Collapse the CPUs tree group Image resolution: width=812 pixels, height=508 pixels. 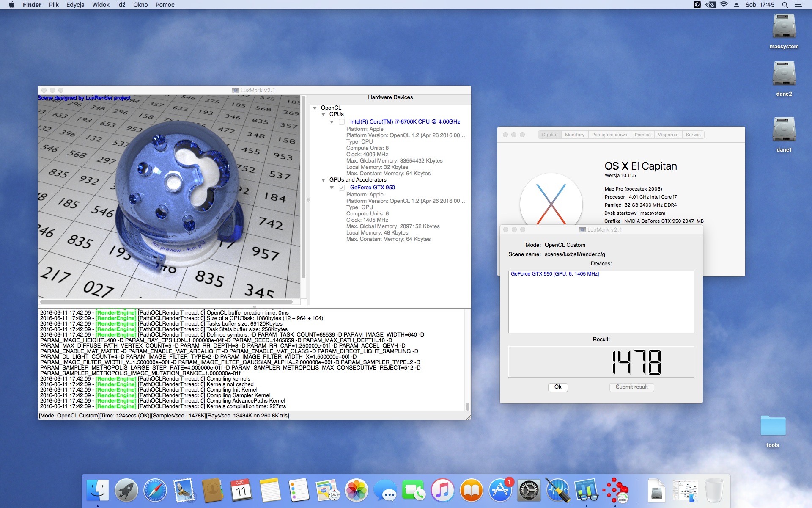pyautogui.click(x=324, y=115)
